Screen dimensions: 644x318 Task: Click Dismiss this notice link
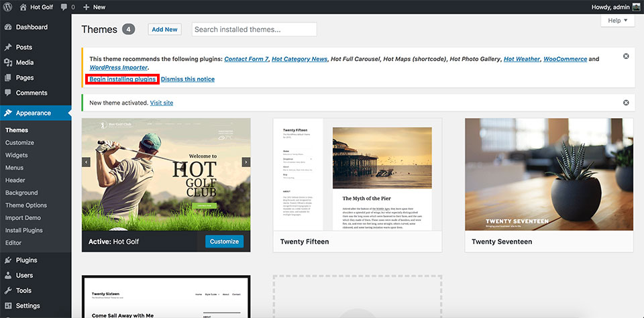click(x=188, y=79)
